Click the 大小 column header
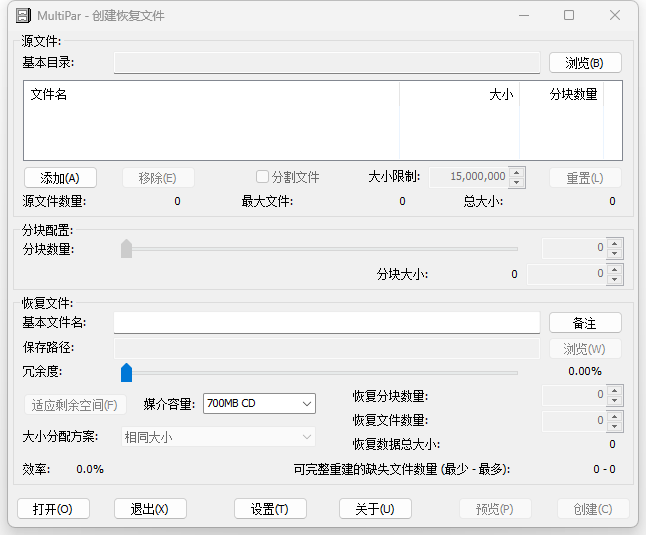 [459, 94]
